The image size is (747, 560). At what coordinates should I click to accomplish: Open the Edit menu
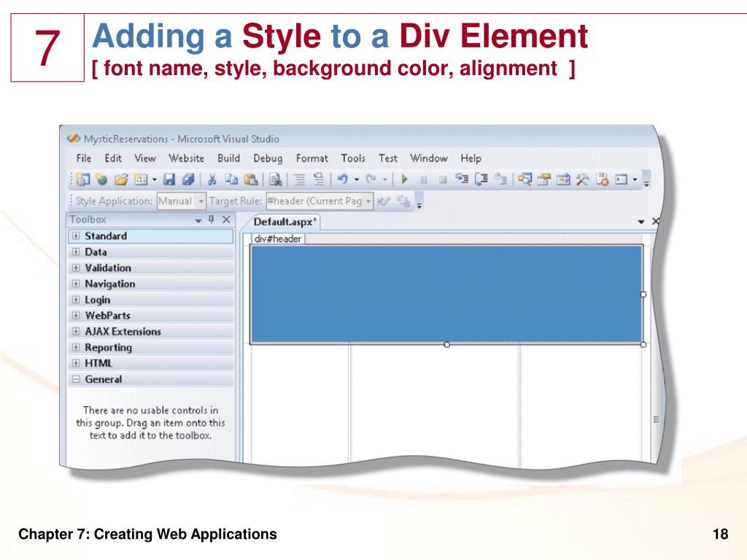pos(113,158)
